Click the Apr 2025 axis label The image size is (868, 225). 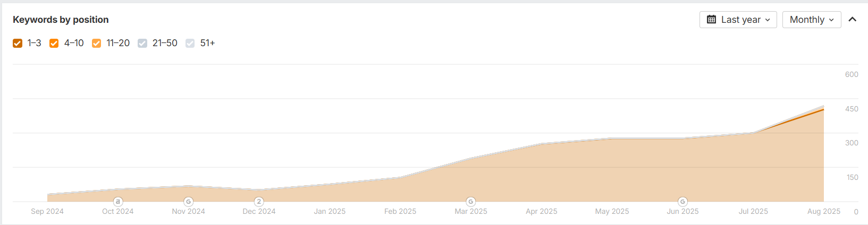[541, 211]
